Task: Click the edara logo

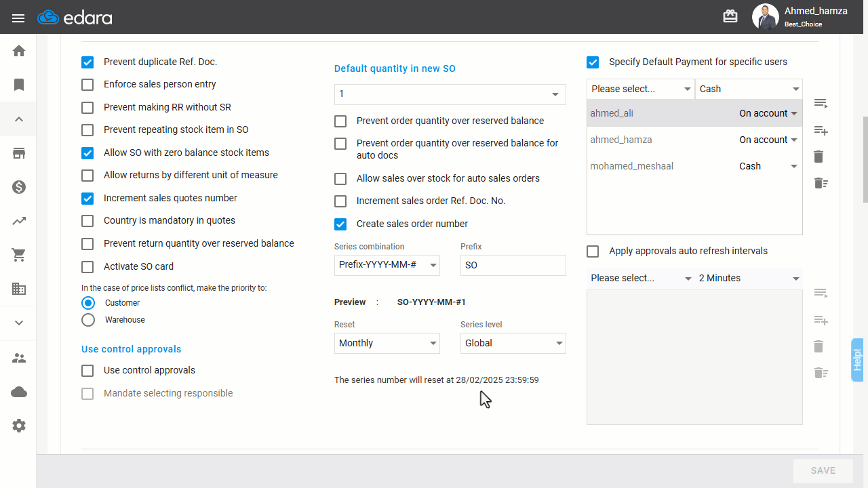Action: (x=75, y=18)
